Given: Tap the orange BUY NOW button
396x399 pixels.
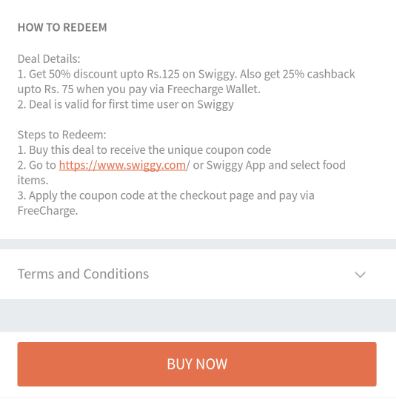Looking at the screenshot, I should 197,364.
